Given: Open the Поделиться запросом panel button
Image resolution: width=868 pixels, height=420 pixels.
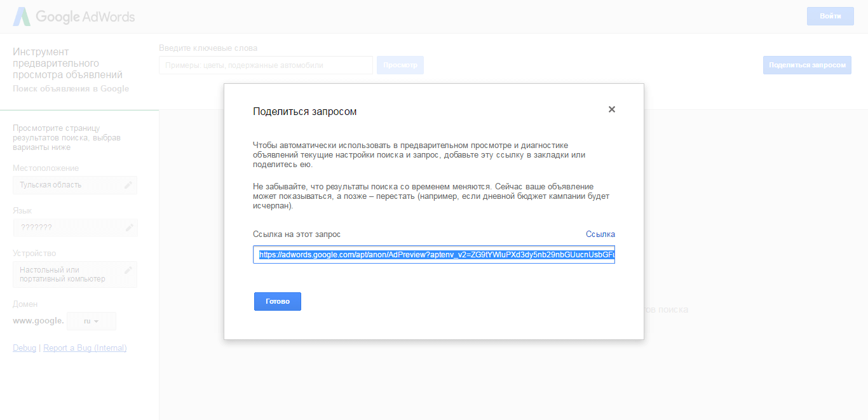Looking at the screenshot, I should tap(806, 65).
